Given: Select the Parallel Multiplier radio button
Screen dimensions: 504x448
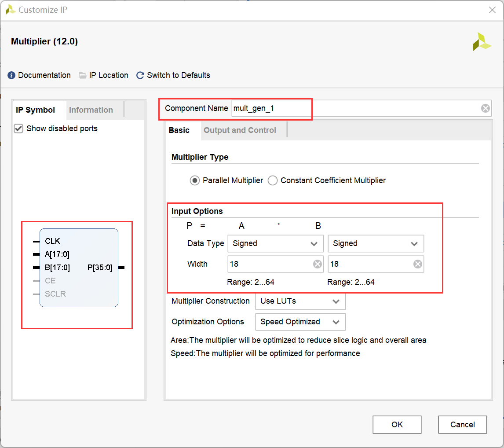Looking at the screenshot, I should pyautogui.click(x=194, y=180).
